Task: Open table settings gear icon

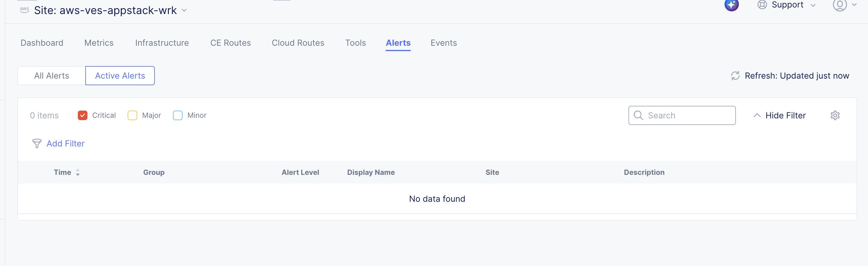Action: click(835, 115)
